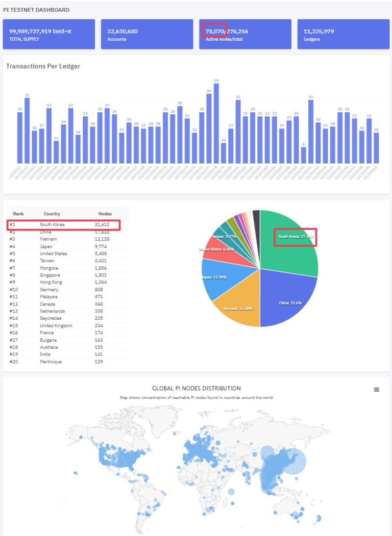Select the Active nodes/total stat card
Screen dimensions: 392x536
coord(245,34)
